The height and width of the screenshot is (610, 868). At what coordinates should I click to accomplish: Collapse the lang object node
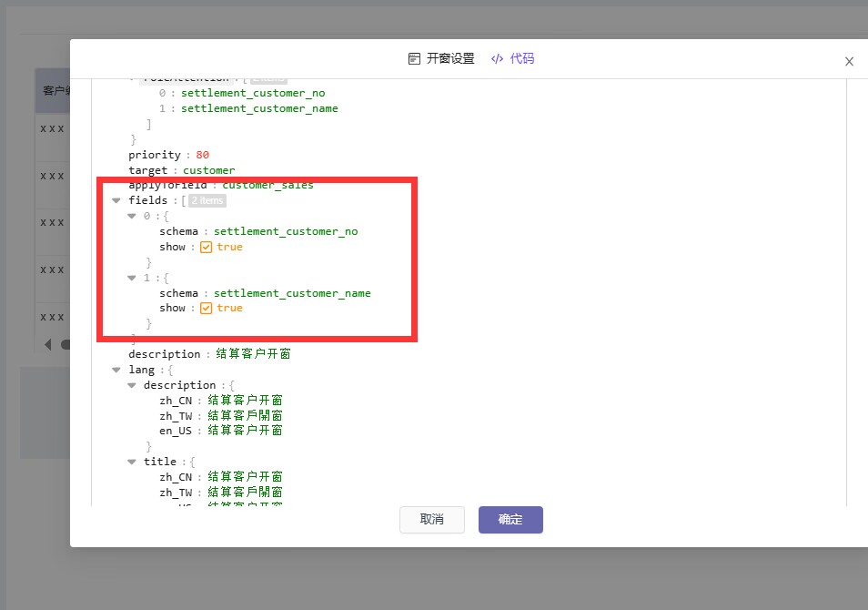click(116, 371)
